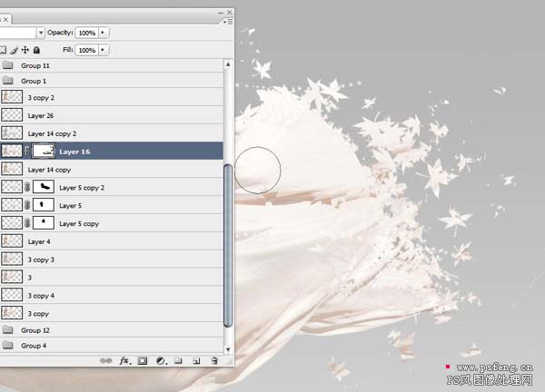Select the mask thumbnail of Layer 5 copy 2
545x392 pixels.
tap(44, 187)
